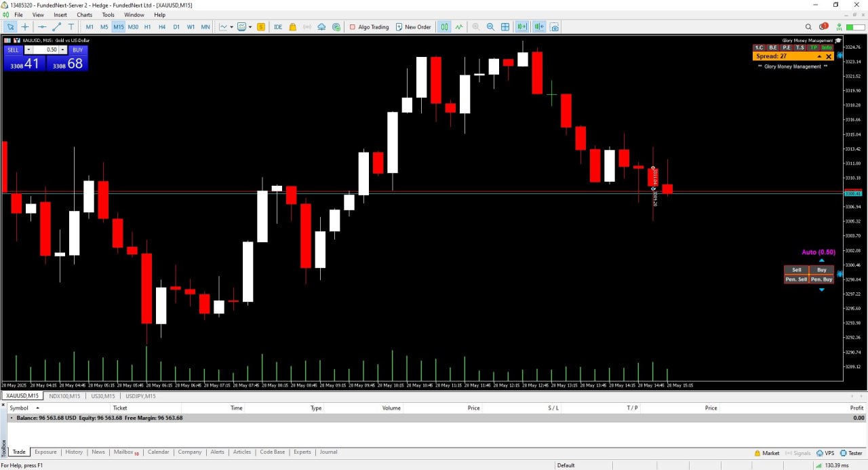Screen dimensions: 868x470
Task: Click the tile windows grid icon
Action: click(x=505, y=27)
